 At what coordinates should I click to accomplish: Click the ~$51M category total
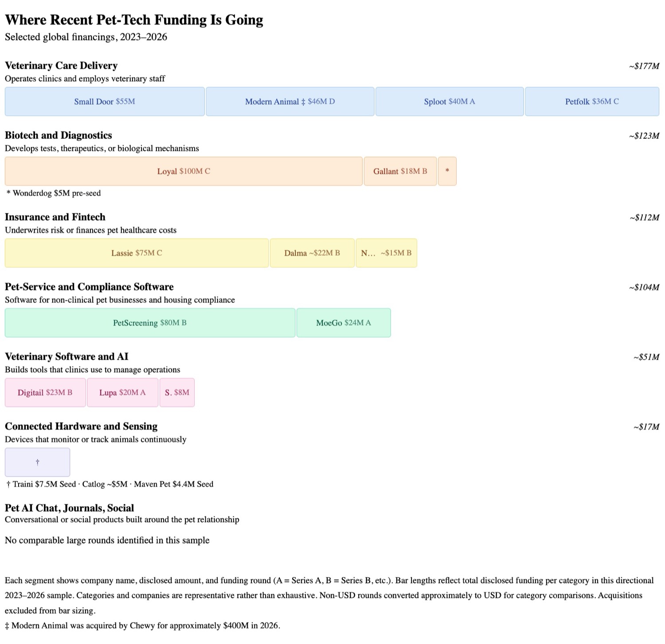click(x=646, y=357)
